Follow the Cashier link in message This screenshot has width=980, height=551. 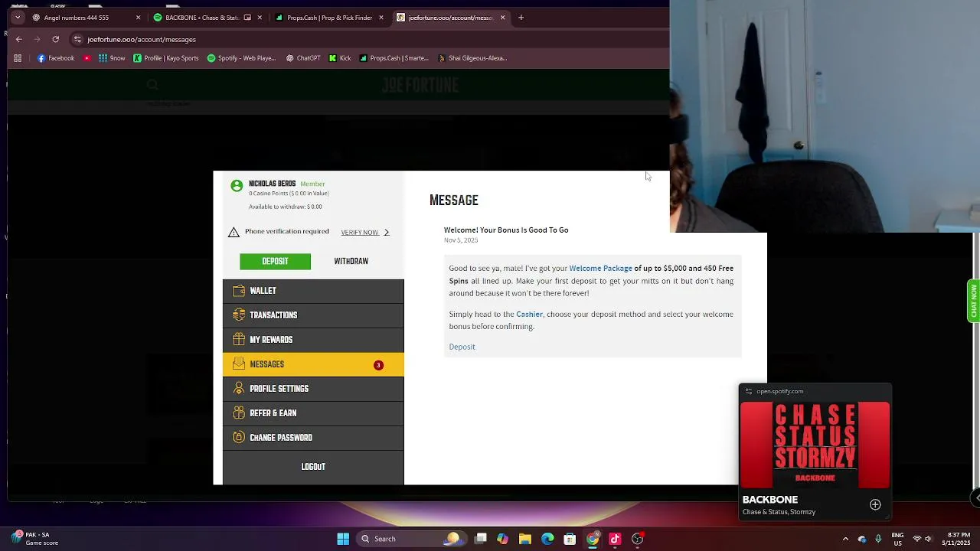pyautogui.click(x=529, y=315)
